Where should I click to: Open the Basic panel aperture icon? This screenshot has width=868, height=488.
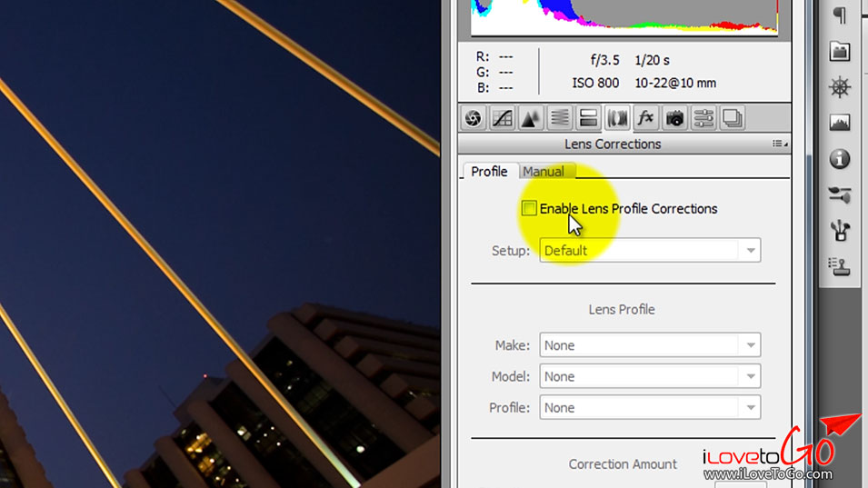(473, 118)
